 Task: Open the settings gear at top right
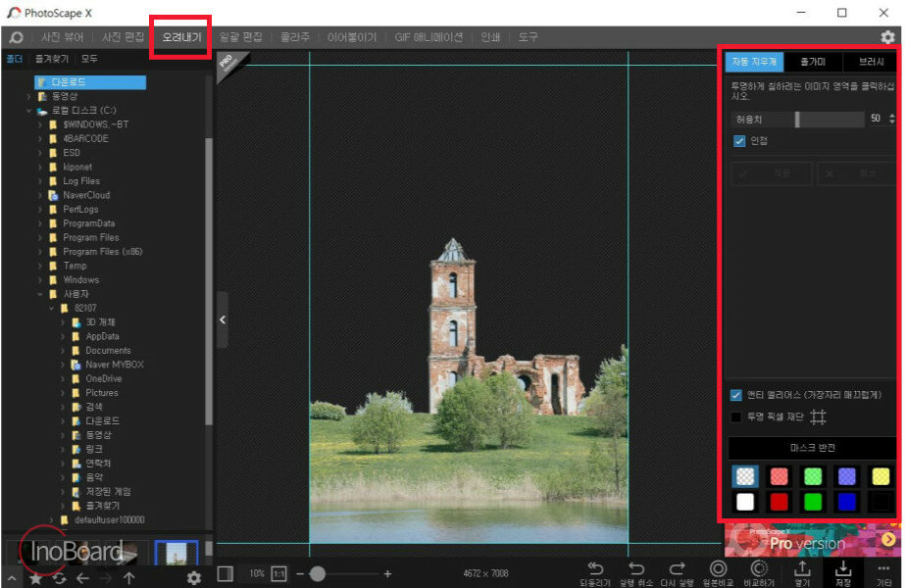click(x=887, y=37)
